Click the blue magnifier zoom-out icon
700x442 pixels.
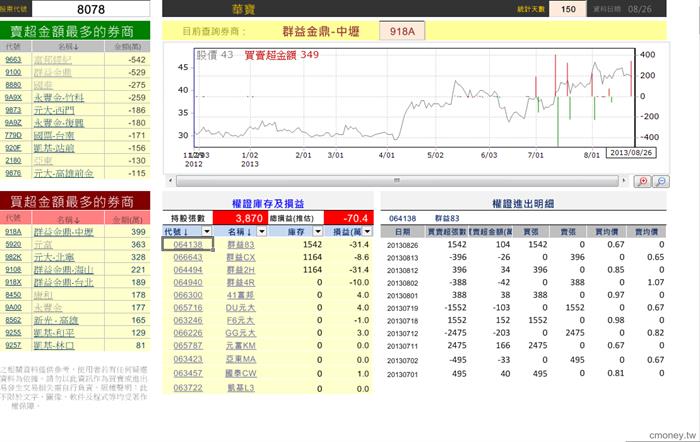[661, 181]
